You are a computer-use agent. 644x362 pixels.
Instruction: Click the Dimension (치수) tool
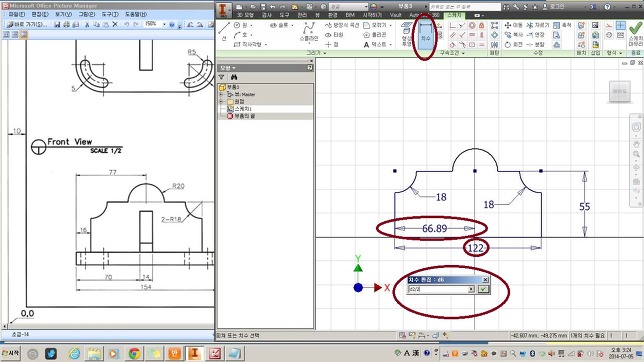point(425,35)
